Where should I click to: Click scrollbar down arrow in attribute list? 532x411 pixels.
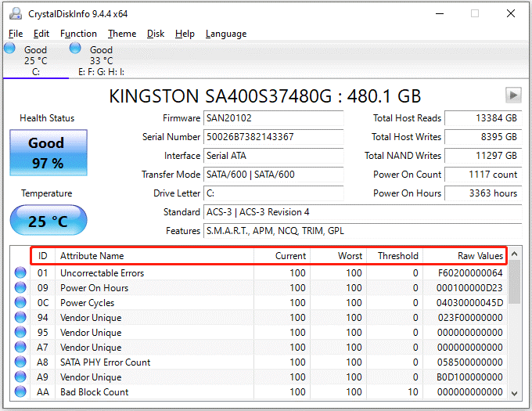point(514,393)
